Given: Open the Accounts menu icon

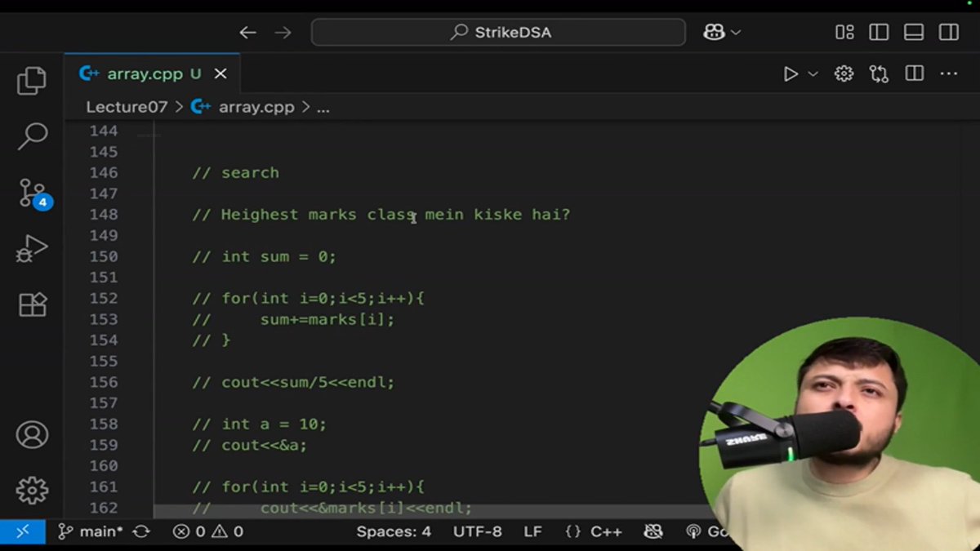Looking at the screenshot, I should 32,434.
